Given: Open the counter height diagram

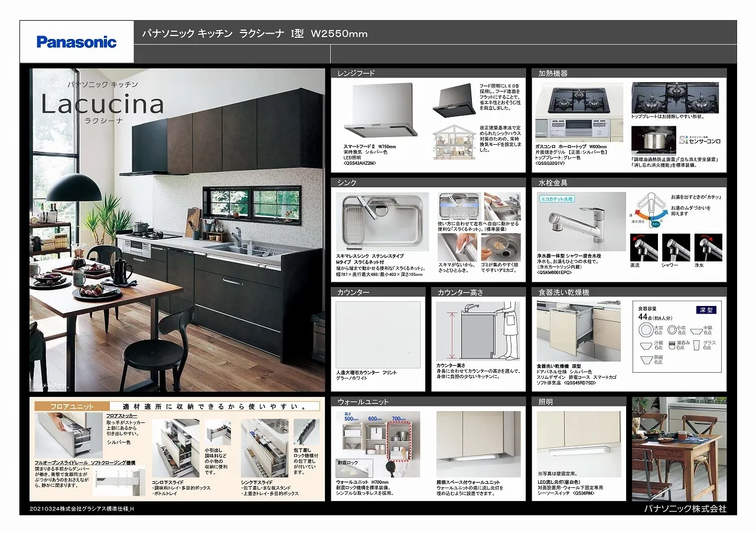Looking at the screenshot, I should (x=477, y=330).
